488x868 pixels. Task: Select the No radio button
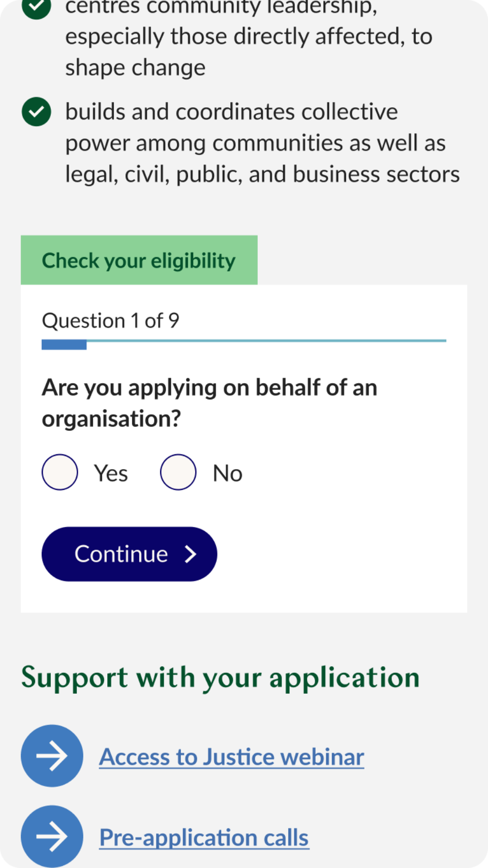pos(178,472)
